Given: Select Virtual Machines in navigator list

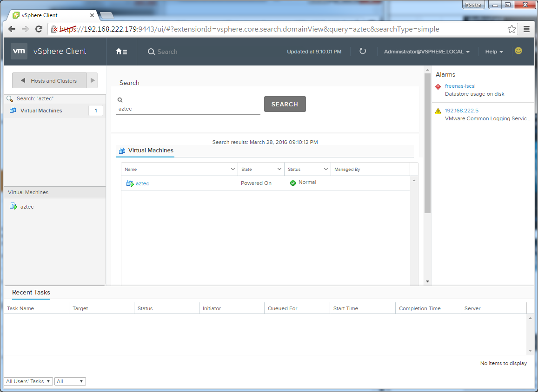Looking at the screenshot, I should (54, 111).
